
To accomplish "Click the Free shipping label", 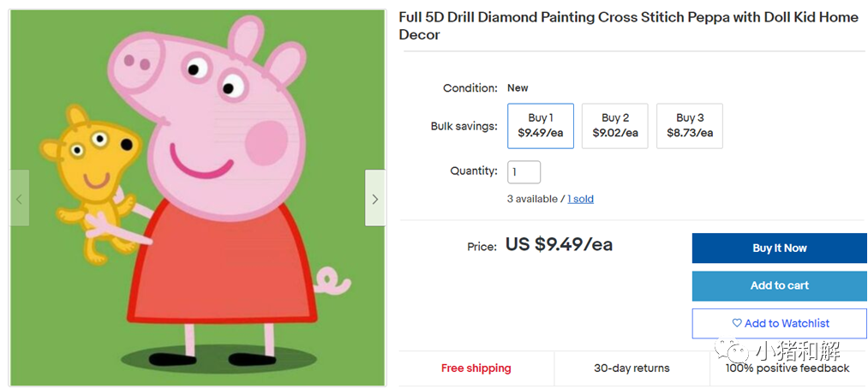I will 476,368.
